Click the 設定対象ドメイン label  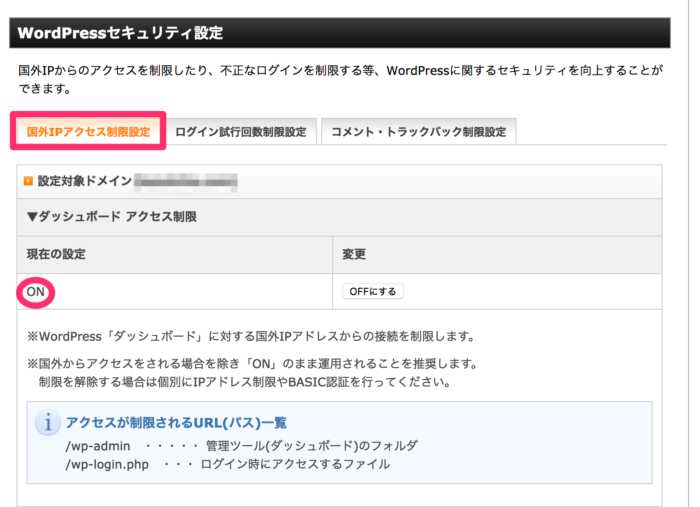click(85, 181)
